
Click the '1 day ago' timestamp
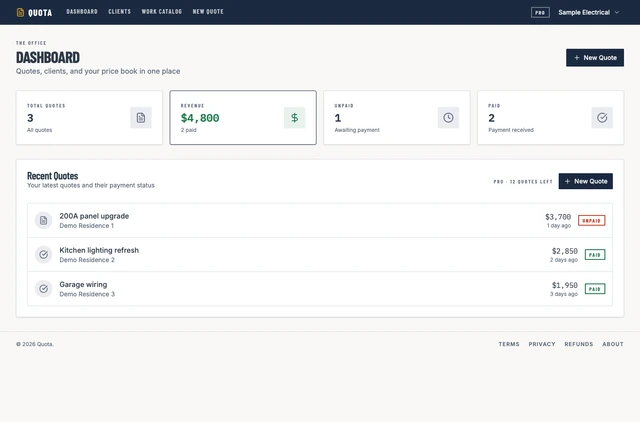tap(559, 226)
